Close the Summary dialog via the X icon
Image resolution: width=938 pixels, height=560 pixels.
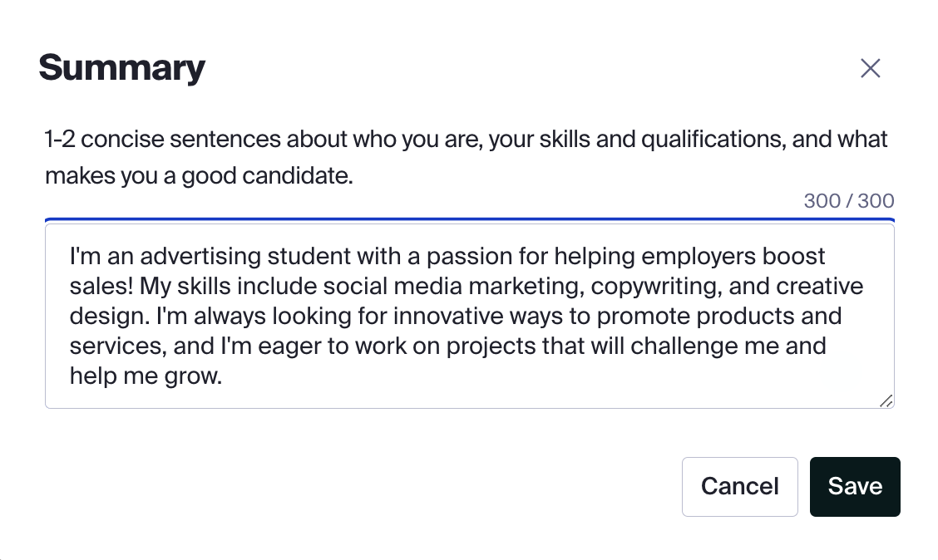(x=871, y=68)
